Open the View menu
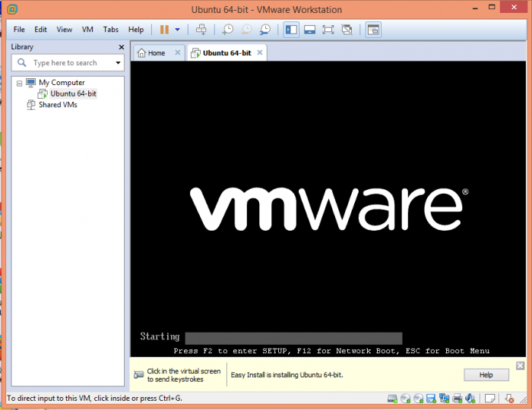This screenshot has width=532, height=410. click(x=64, y=30)
